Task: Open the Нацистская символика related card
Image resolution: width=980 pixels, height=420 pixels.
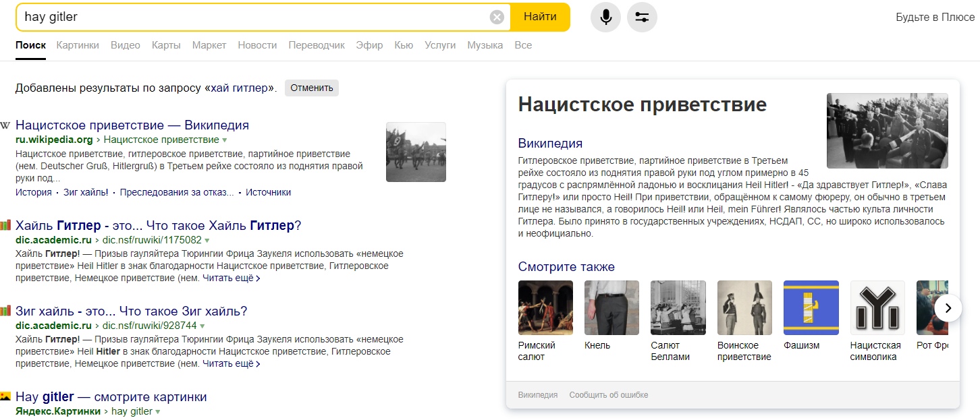Action: pyautogui.click(x=877, y=321)
